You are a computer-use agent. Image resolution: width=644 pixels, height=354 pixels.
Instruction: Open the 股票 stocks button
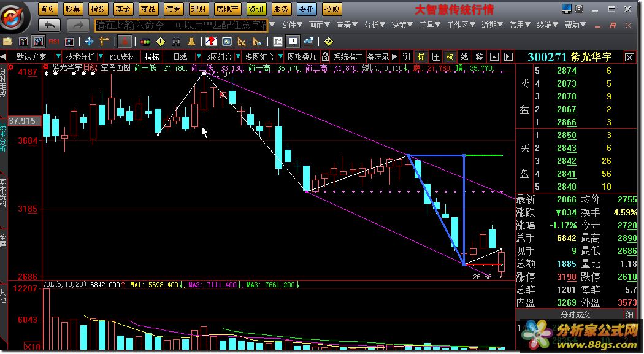coord(73,9)
